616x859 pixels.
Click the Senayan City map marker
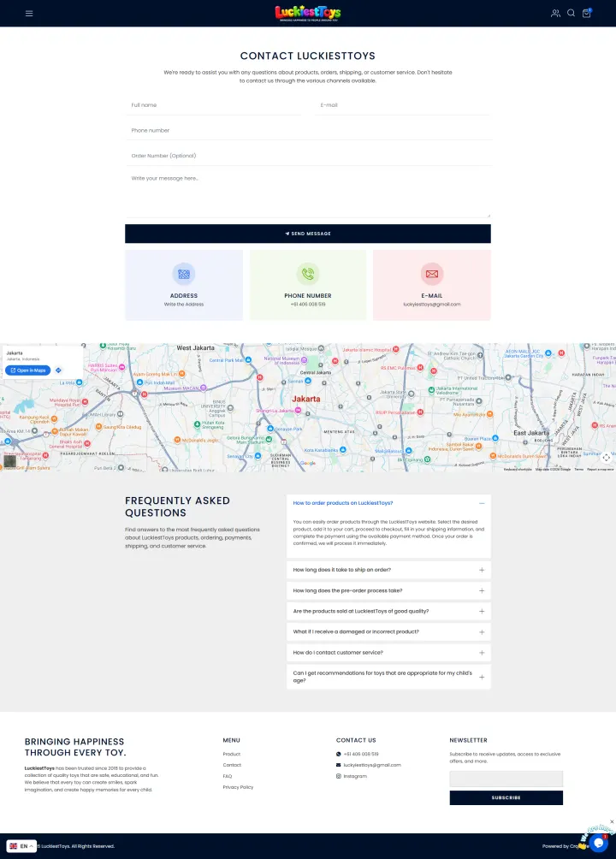click(258, 456)
